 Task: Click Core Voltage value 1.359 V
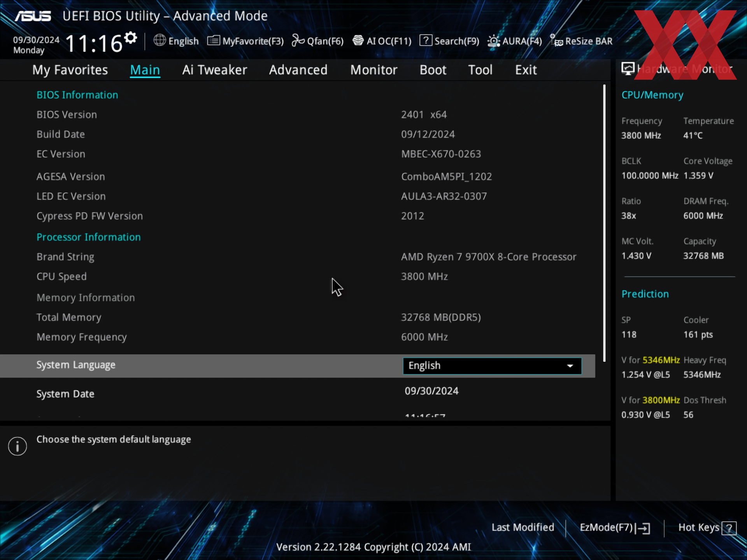pos(698,176)
